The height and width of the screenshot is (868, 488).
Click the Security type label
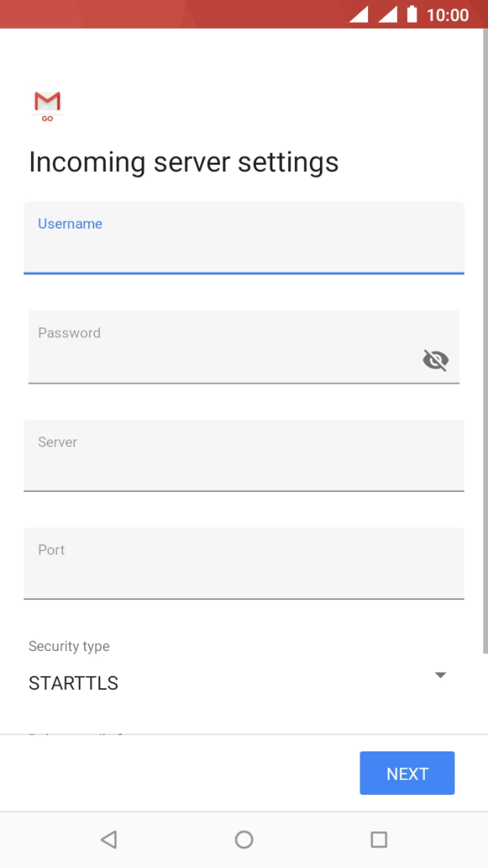pyautogui.click(x=69, y=646)
